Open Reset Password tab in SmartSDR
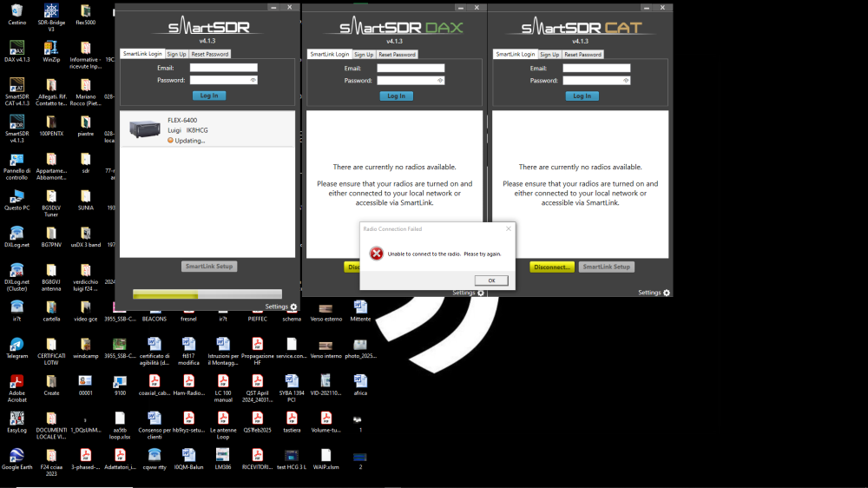868x488 pixels. pyautogui.click(x=209, y=55)
